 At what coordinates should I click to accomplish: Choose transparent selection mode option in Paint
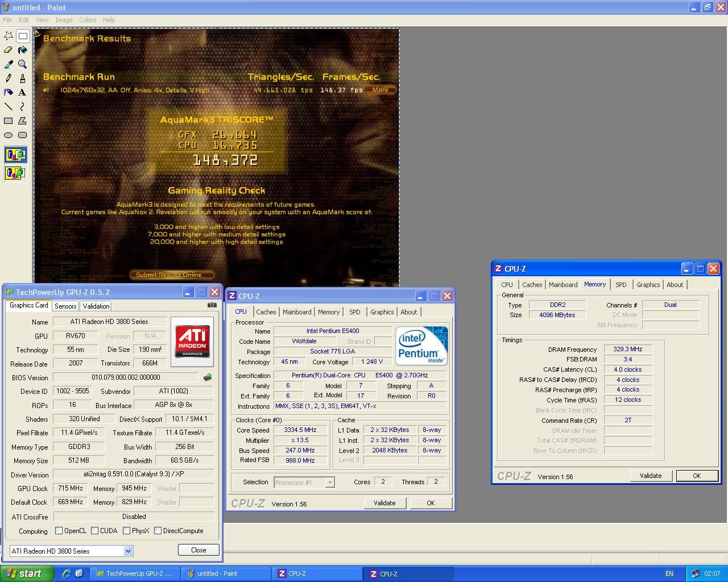click(x=15, y=173)
